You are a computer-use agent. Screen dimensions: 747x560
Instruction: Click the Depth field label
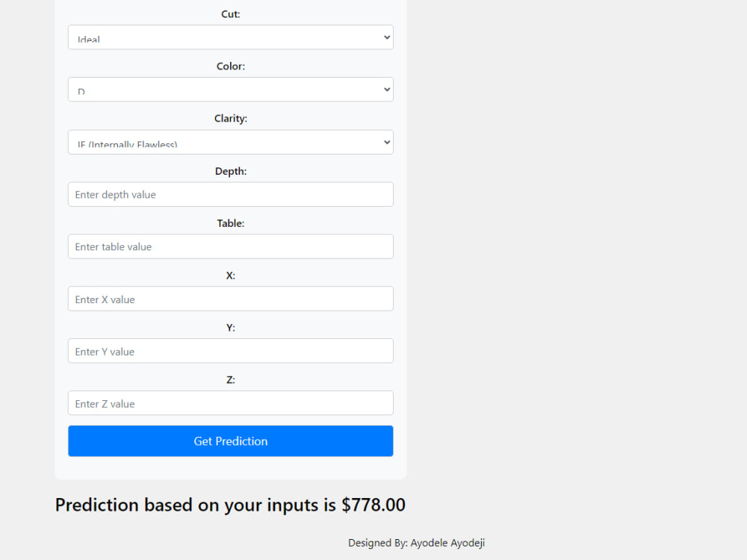tap(231, 172)
